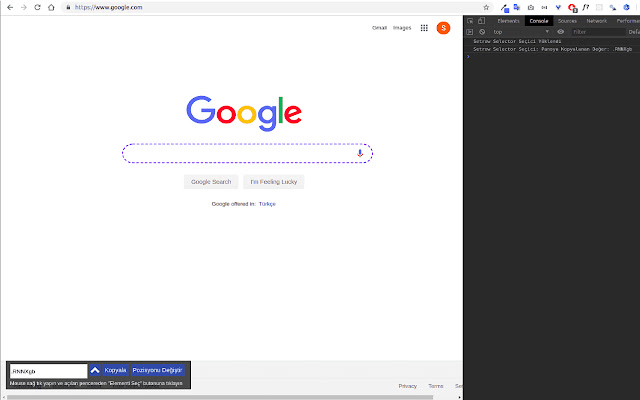Open the Default log levels dropdown
The width and height of the screenshot is (640, 400).
(x=634, y=32)
